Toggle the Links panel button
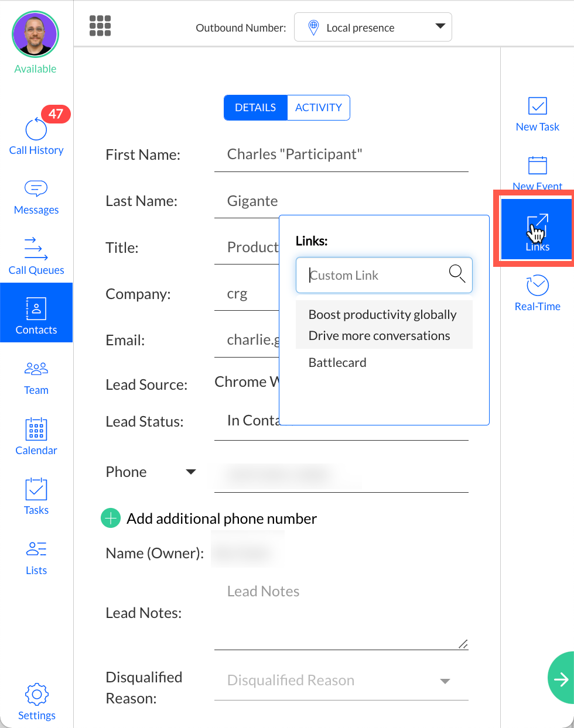The width and height of the screenshot is (574, 728). click(537, 229)
